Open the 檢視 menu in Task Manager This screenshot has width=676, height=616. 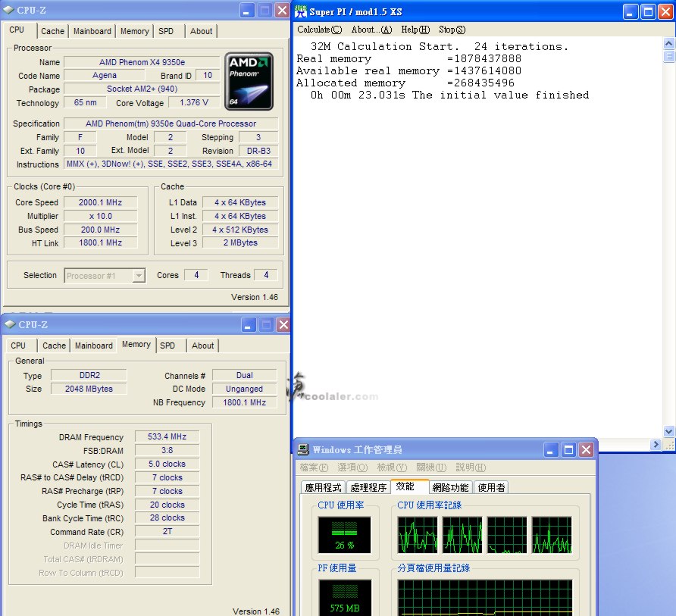pyautogui.click(x=392, y=467)
